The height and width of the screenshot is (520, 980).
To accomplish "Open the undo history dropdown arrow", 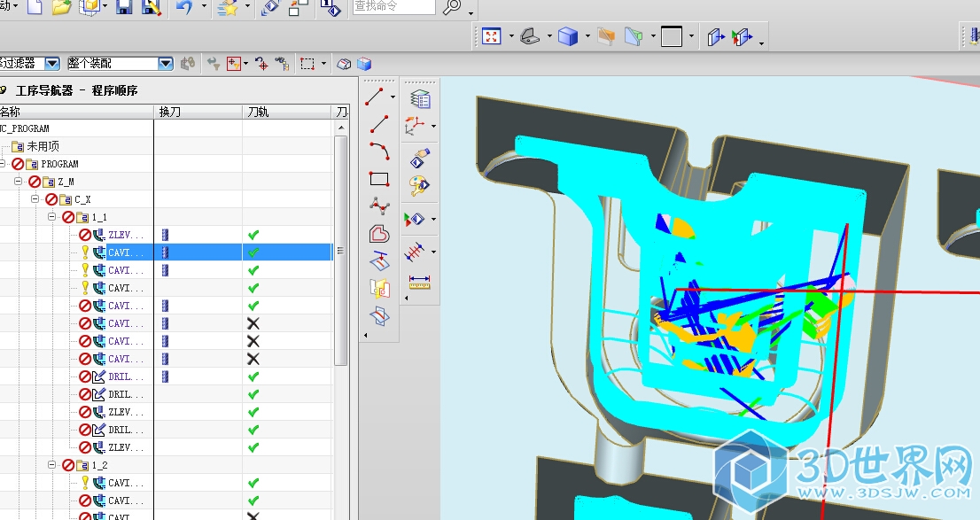I will point(204,6).
